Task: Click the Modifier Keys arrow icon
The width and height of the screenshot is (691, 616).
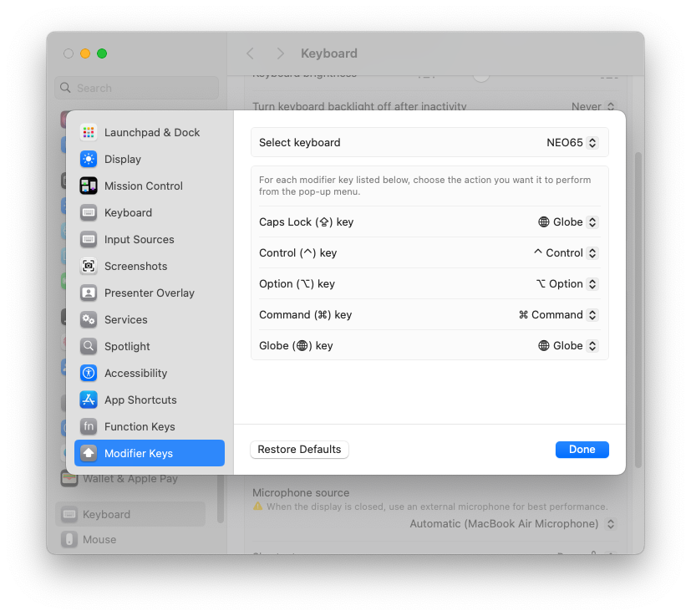Action: tap(89, 453)
